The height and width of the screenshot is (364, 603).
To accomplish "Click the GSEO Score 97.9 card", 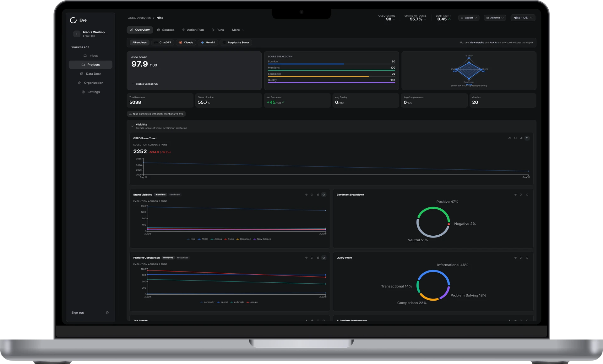I will pyautogui.click(x=194, y=71).
